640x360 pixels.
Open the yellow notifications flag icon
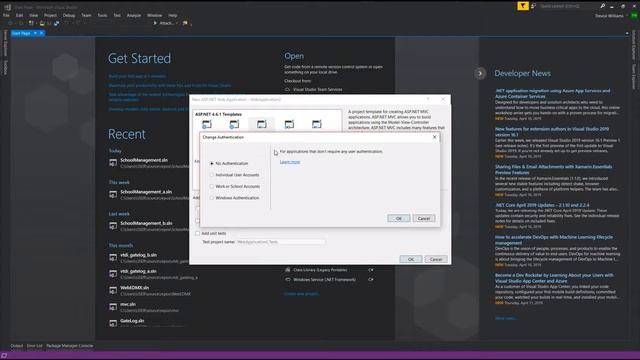tap(523, 6)
